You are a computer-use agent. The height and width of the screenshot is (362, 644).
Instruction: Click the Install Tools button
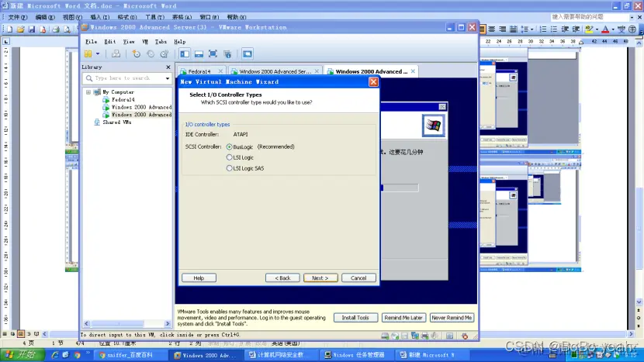(355, 317)
